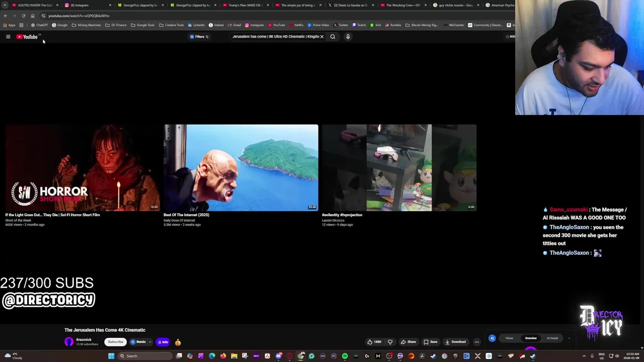Open the DC Finance bookmark folder

coord(116,25)
